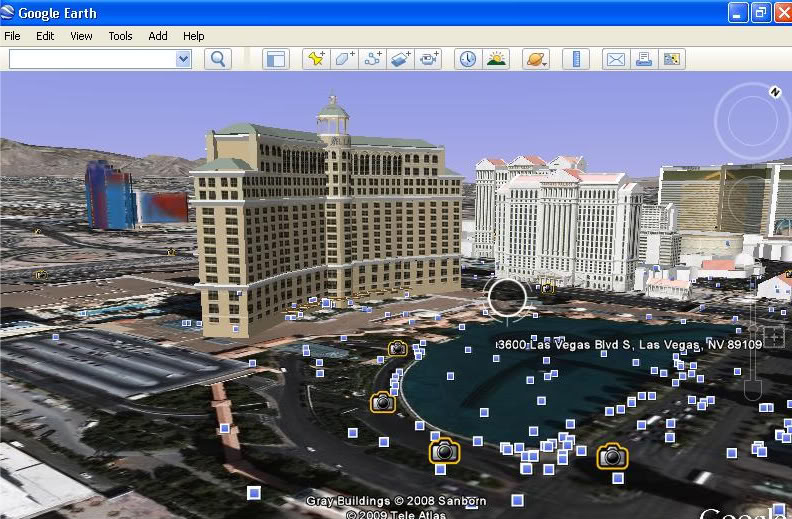Image resolution: width=792 pixels, height=519 pixels.
Task: Print the current view
Action: point(644,59)
